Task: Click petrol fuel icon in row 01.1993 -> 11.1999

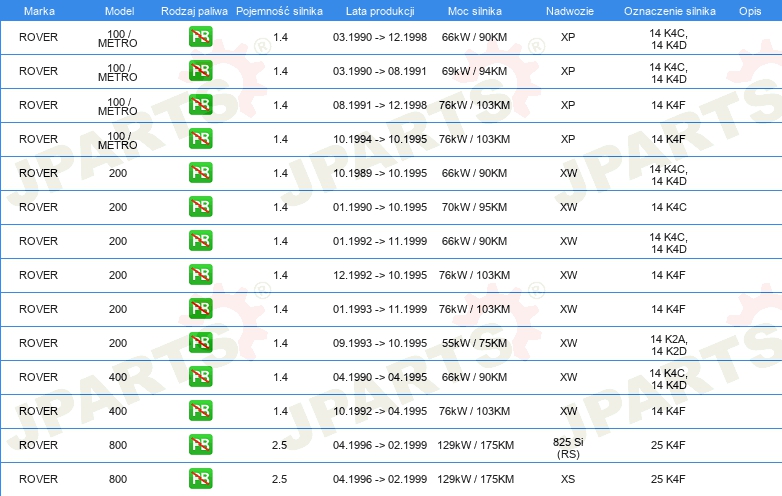Action: pyautogui.click(x=200, y=309)
